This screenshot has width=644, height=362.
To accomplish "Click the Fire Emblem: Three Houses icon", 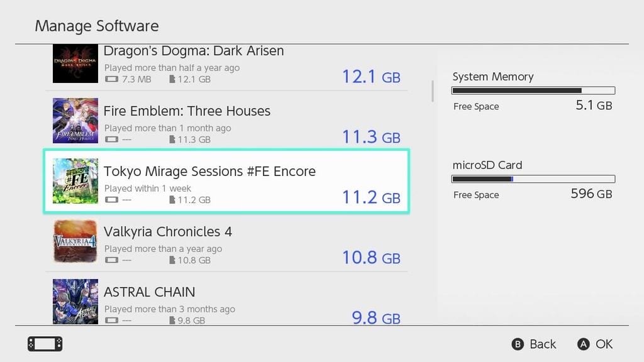I will pos(75,121).
